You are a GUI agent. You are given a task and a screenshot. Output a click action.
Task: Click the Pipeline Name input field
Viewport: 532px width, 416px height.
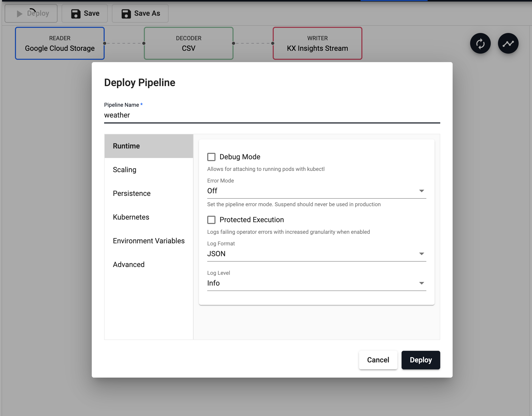[272, 115]
